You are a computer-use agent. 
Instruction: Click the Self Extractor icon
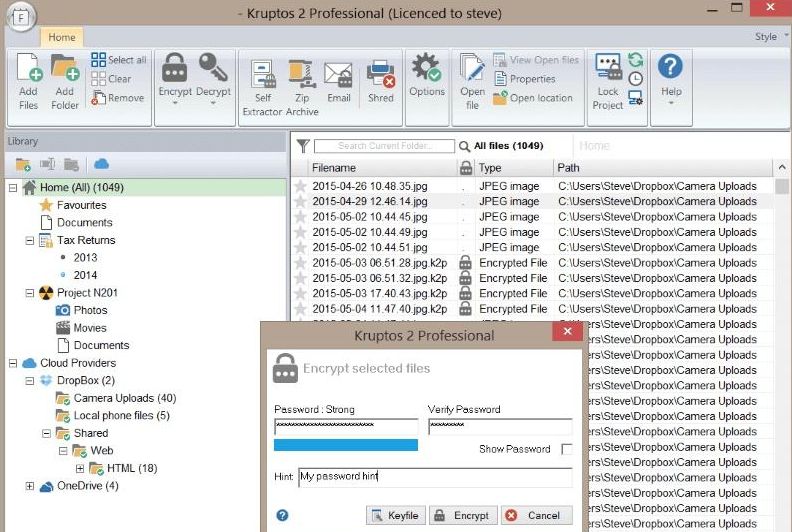tap(263, 74)
